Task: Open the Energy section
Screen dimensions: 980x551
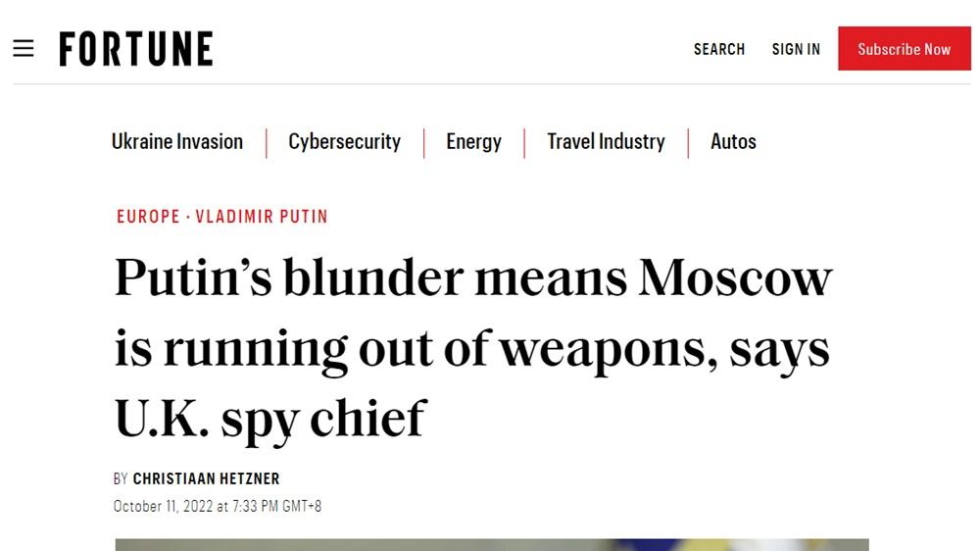Action: [x=473, y=141]
